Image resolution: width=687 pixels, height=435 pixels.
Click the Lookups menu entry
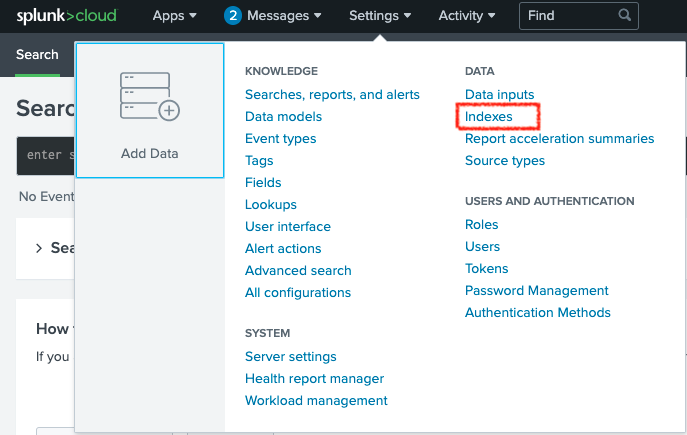pos(271,205)
